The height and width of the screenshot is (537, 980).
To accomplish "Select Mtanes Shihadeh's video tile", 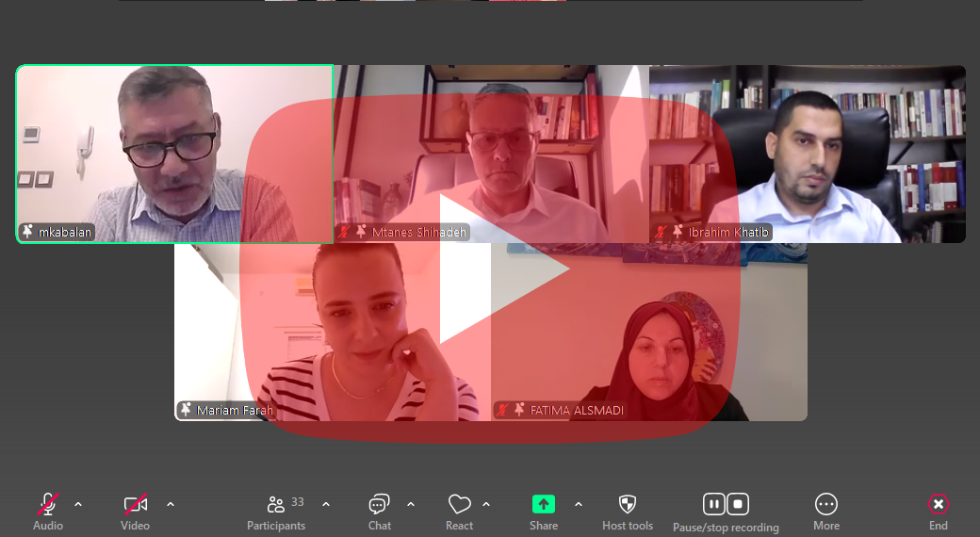I will point(491,154).
